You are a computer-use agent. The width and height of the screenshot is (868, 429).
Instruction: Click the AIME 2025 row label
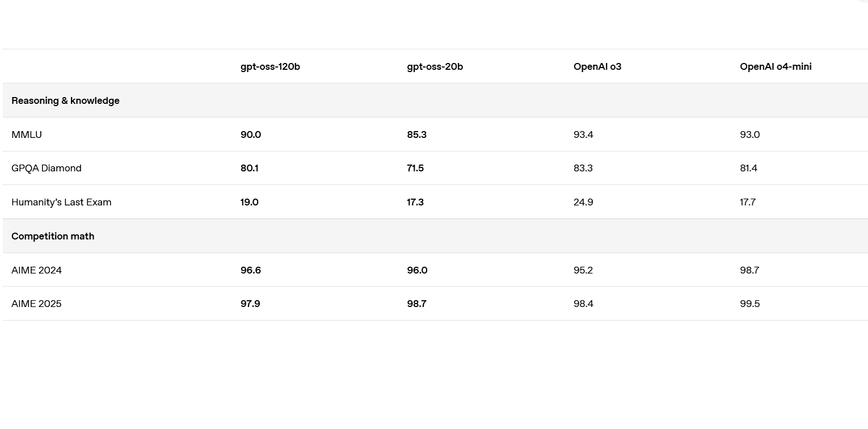coord(36,304)
